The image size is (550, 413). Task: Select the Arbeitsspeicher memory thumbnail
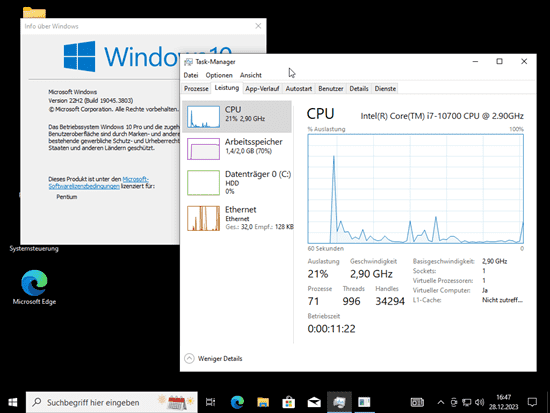tap(203, 149)
